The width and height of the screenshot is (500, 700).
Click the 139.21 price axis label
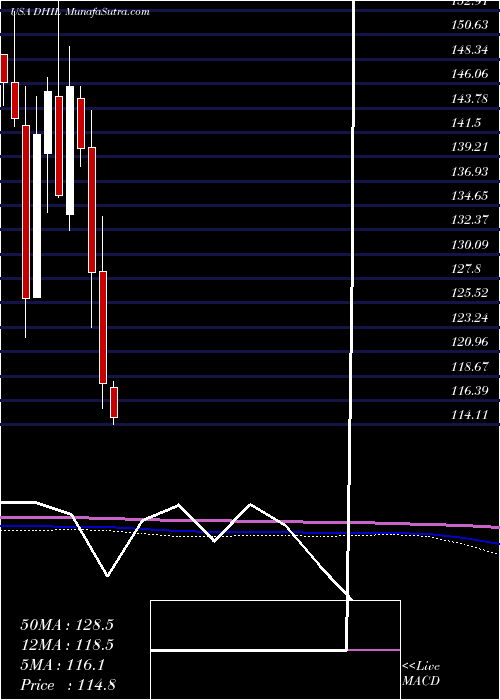(x=470, y=147)
